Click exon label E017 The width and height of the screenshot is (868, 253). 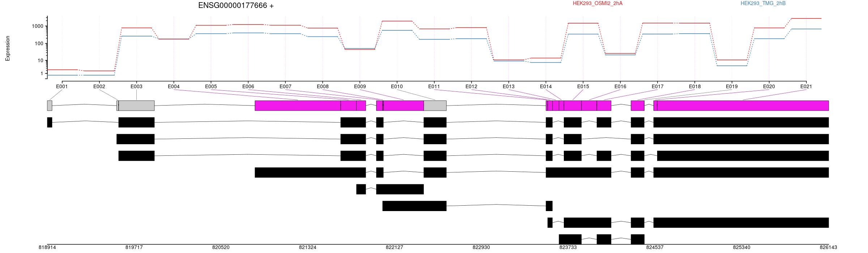[x=658, y=86]
